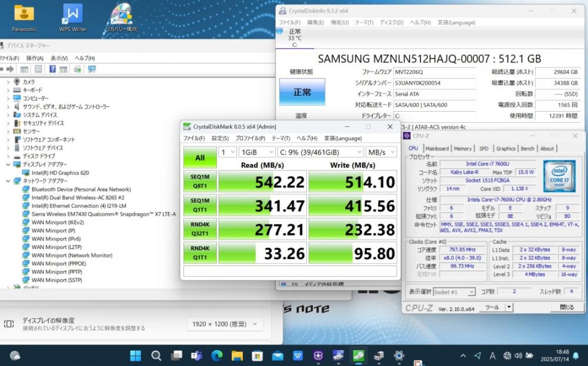Open the Panasonic folder on the desktop
Viewport: 588px width, 366px height.
point(24,18)
